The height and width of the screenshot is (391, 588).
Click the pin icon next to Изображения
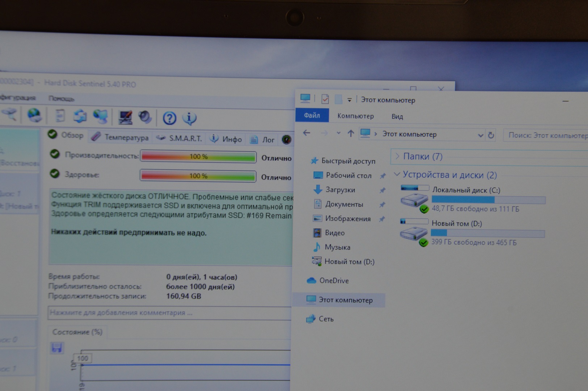click(x=382, y=219)
